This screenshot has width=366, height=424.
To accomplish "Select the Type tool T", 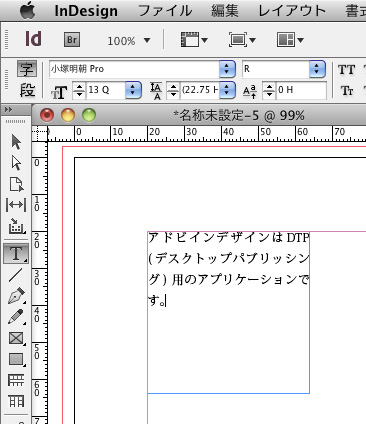I will pyautogui.click(x=16, y=254).
